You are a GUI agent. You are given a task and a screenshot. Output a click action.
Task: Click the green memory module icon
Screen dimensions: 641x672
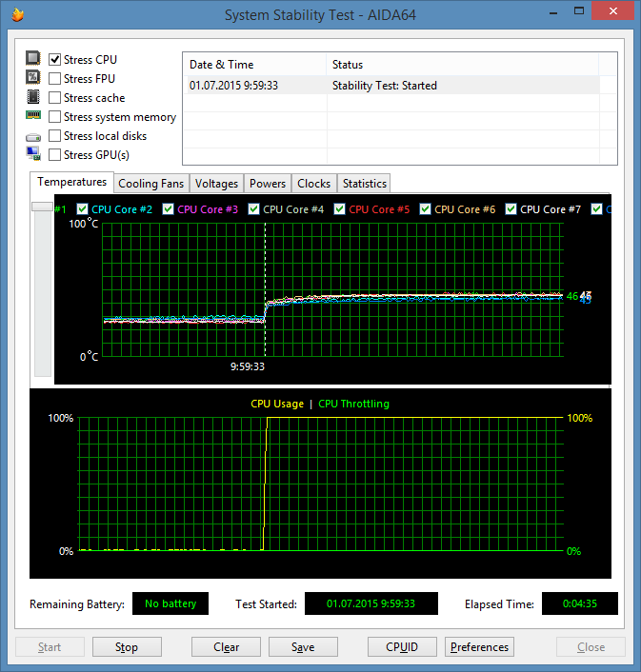33,115
